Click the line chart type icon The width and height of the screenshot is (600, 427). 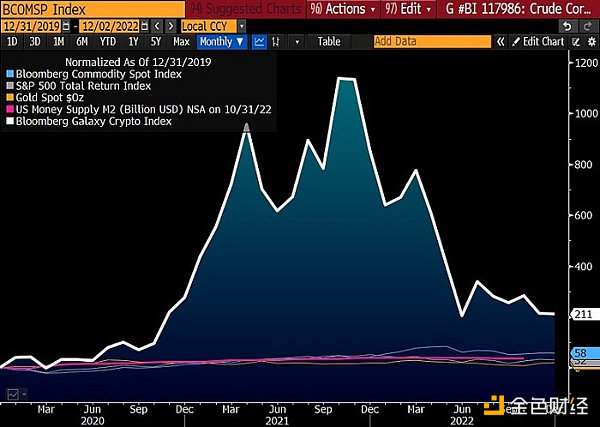pyautogui.click(x=260, y=42)
